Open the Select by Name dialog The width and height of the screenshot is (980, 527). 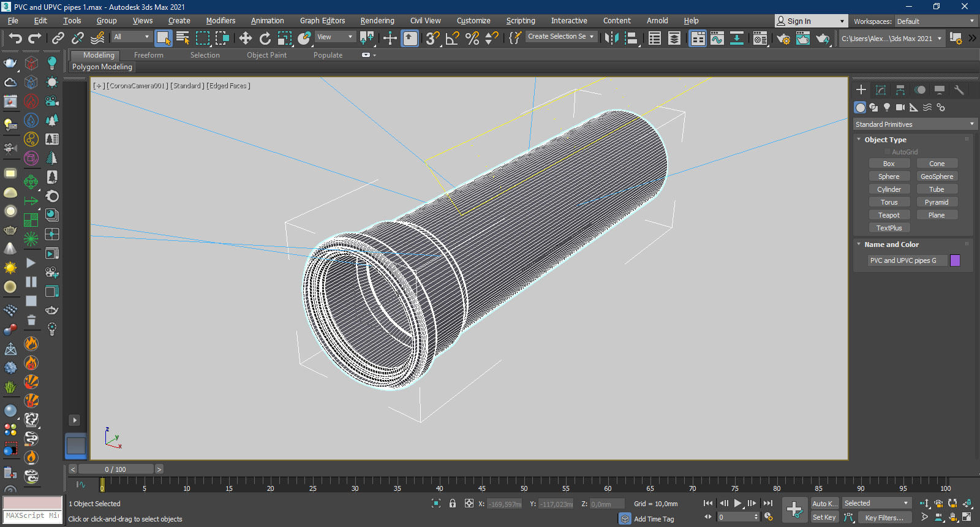pos(183,38)
